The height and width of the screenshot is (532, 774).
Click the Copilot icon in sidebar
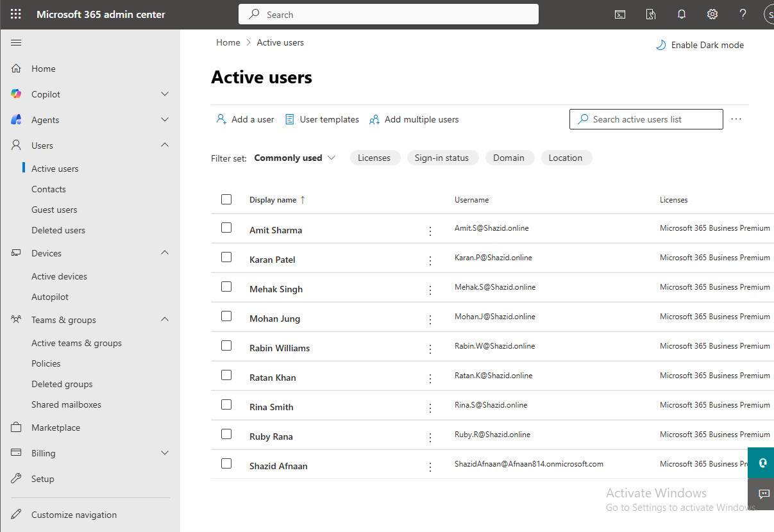point(17,94)
